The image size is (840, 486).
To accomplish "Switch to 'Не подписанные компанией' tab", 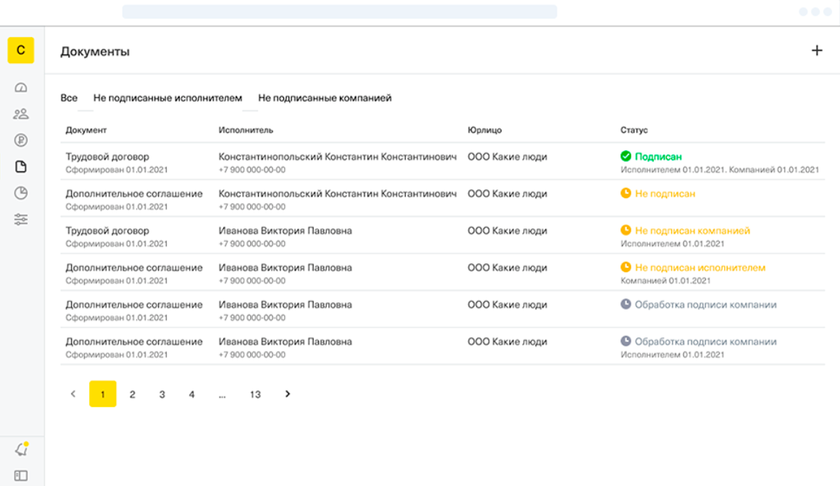I will tap(325, 98).
